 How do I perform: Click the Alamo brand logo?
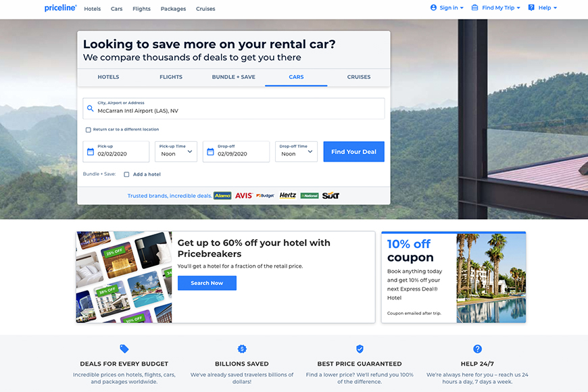pyautogui.click(x=222, y=195)
